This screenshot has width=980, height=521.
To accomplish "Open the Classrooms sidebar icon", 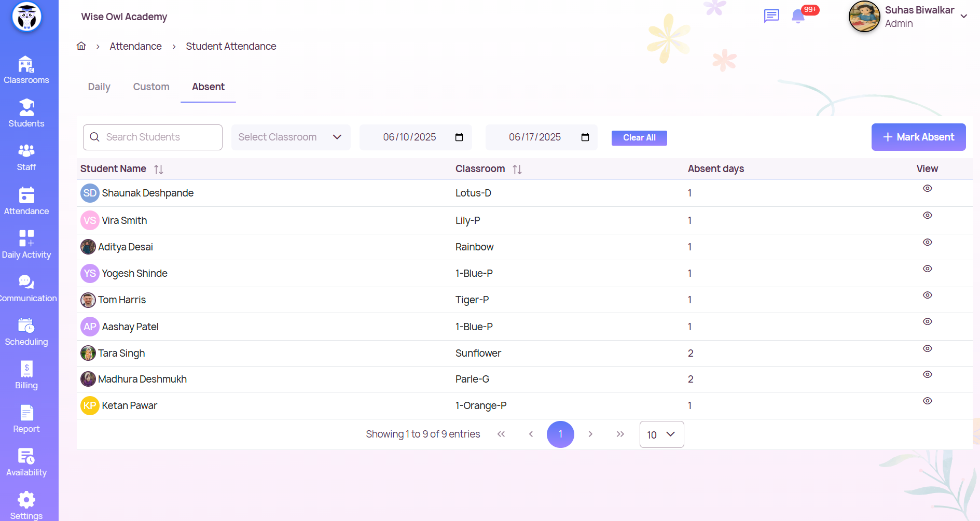I will coord(26,70).
